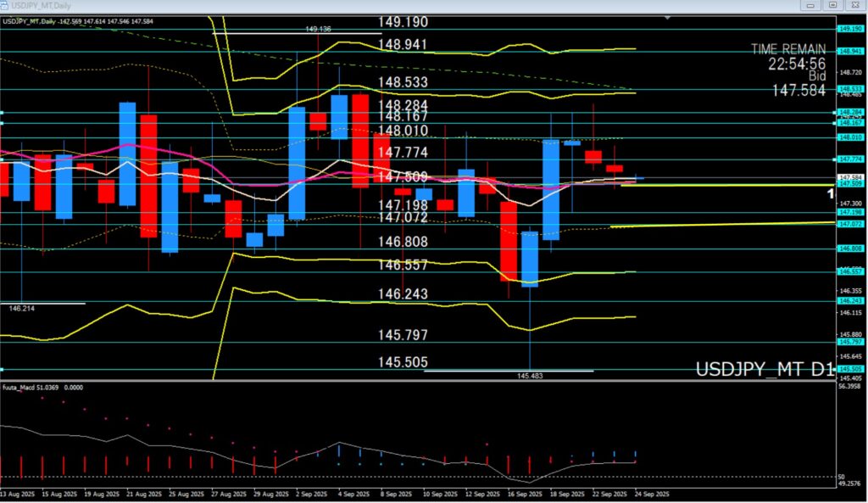This screenshot has width=868, height=503.
Task: Select the 149.190 price tag on right axis
Action: coord(850,29)
